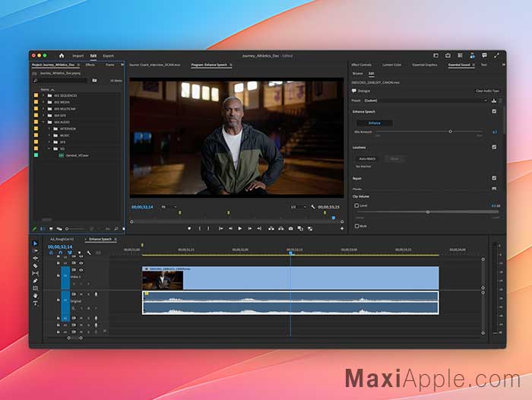The image size is (532, 400).
Task: Click the Find magnifier in Project panel footer
Action: pos(116,229)
